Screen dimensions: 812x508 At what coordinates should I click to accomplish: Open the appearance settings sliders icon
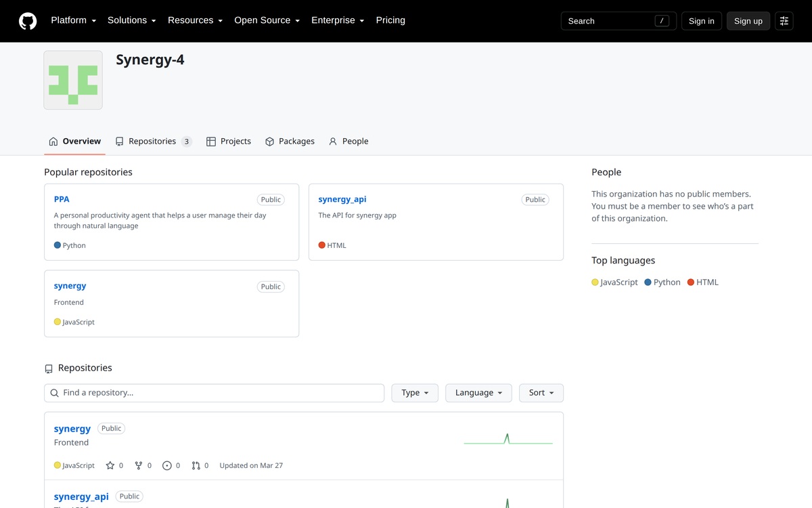pyautogui.click(x=784, y=21)
